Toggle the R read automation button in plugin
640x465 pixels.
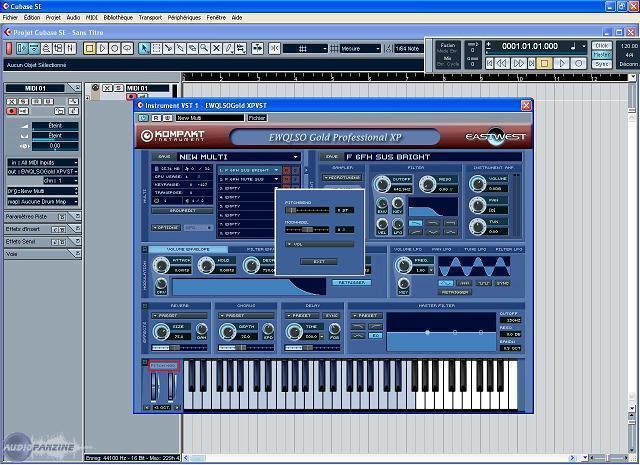pos(156,118)
